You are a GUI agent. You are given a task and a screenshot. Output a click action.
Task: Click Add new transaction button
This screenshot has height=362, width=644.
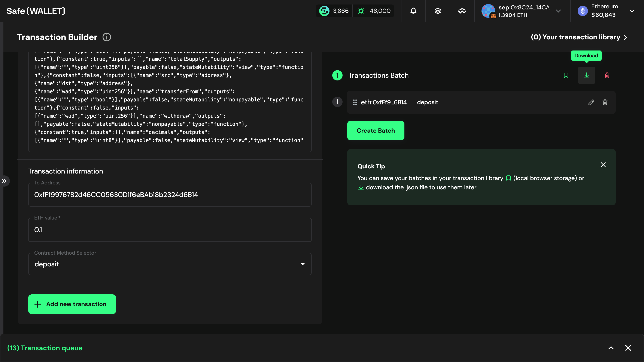coord(72,304)
